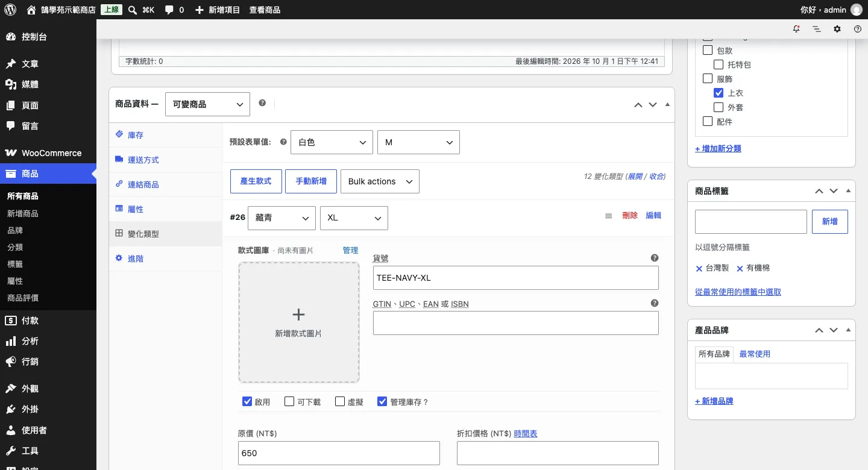868x470 pixels.
Task: Open the search magnifier in admin bar
Action: tap(133, 10)
